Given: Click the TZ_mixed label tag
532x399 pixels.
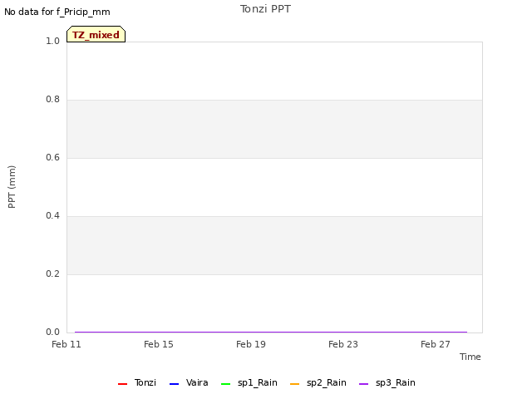Looking at the screenshot, I should (96, 34).
